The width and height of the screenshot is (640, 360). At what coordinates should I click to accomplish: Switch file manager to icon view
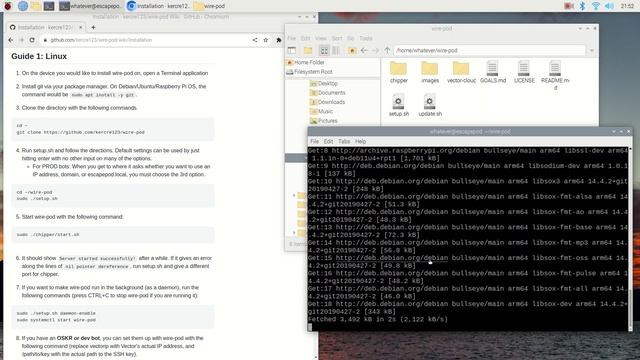(324, 50)
